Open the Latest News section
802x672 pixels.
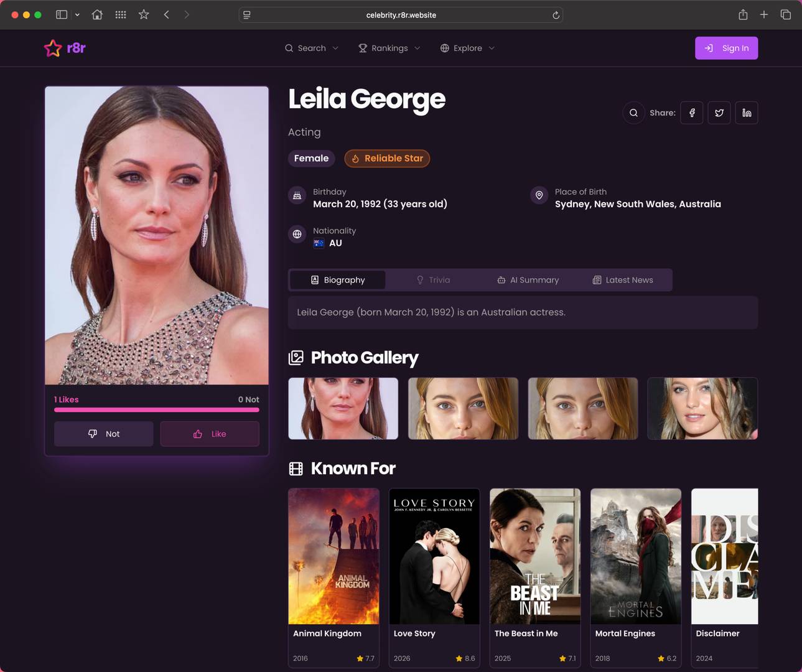coord(622,279)
